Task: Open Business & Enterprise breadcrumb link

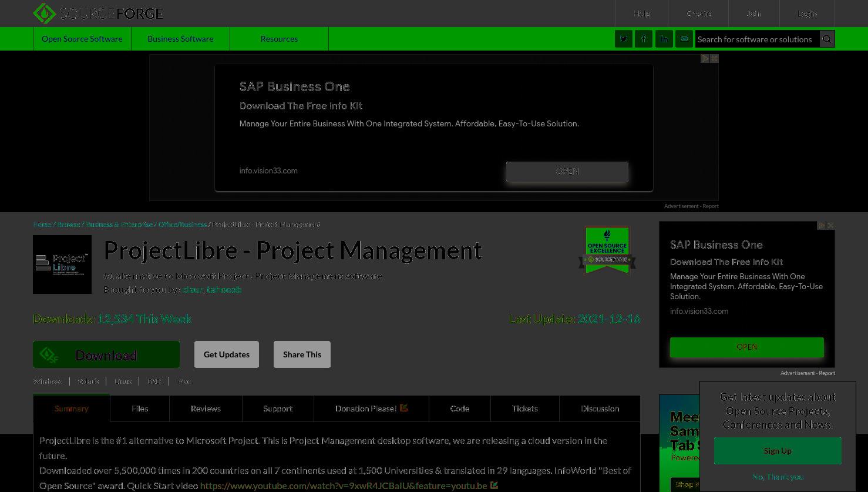Action: (120, 225)
